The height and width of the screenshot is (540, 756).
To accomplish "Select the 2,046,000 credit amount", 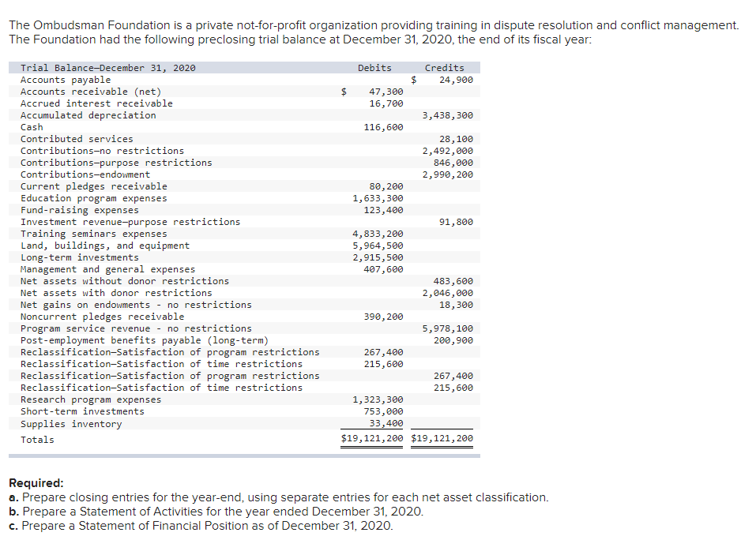I will click(x=448, y=293).
